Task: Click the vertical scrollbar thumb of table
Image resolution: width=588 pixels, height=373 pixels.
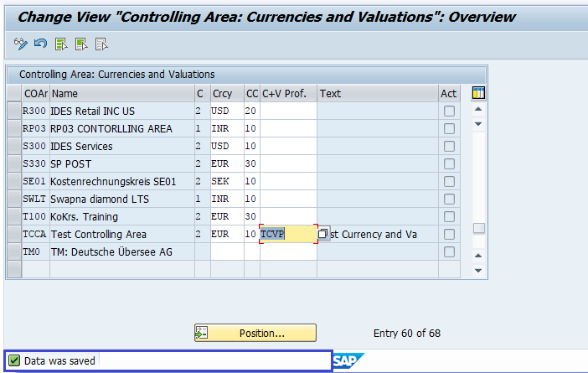Action: [478, 228]
